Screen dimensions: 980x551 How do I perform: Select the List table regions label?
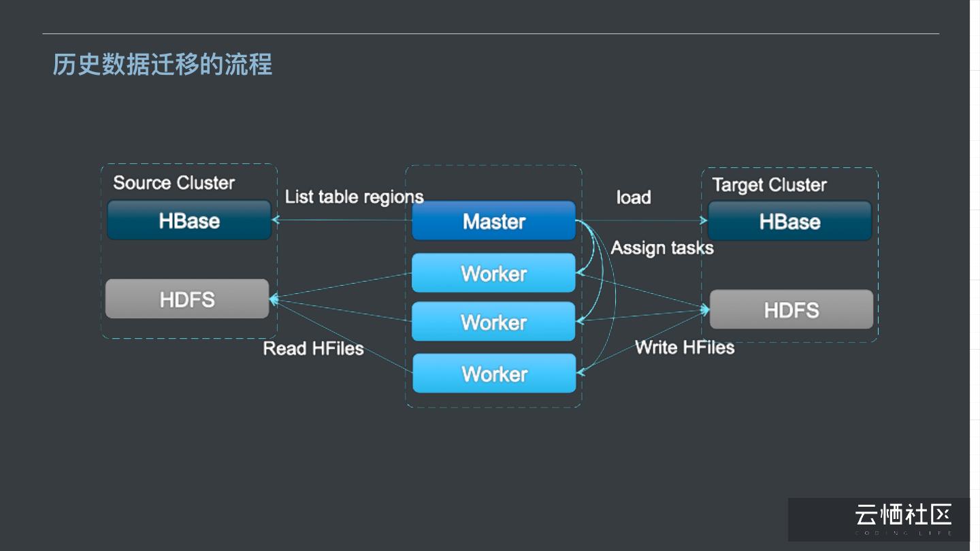coord(354,197)
